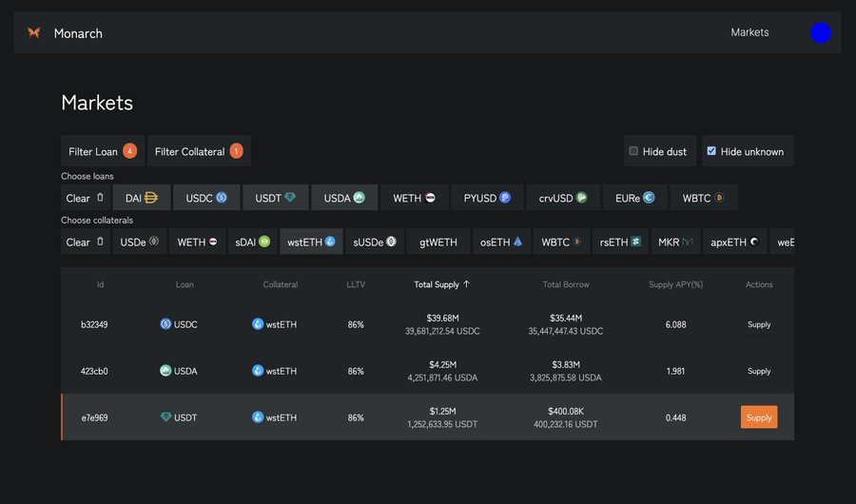Viewport: 856px width, 504px height.
Task: Toggle the EURe loan filter chip
Action: coord(635,198)
